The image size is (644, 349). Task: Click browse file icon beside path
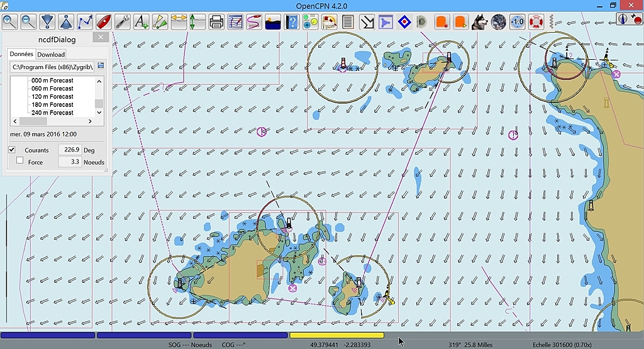click(x=101, y=65)
